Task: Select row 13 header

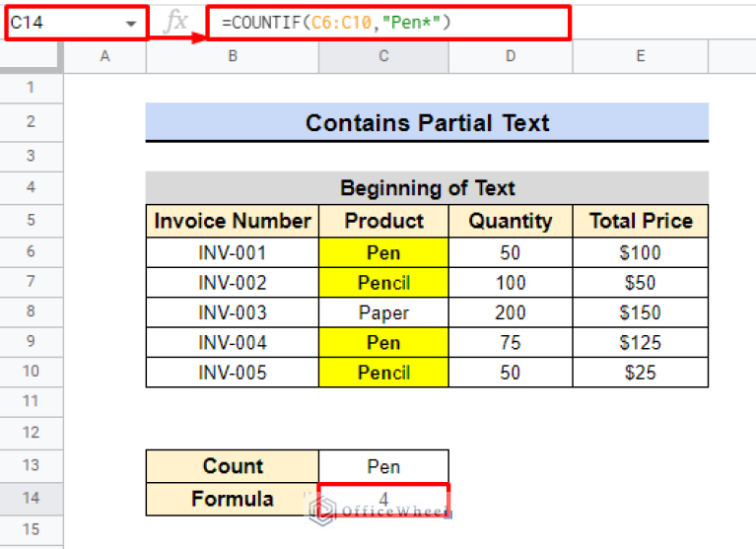Action: pyautogui.click(x=31, y=465)
